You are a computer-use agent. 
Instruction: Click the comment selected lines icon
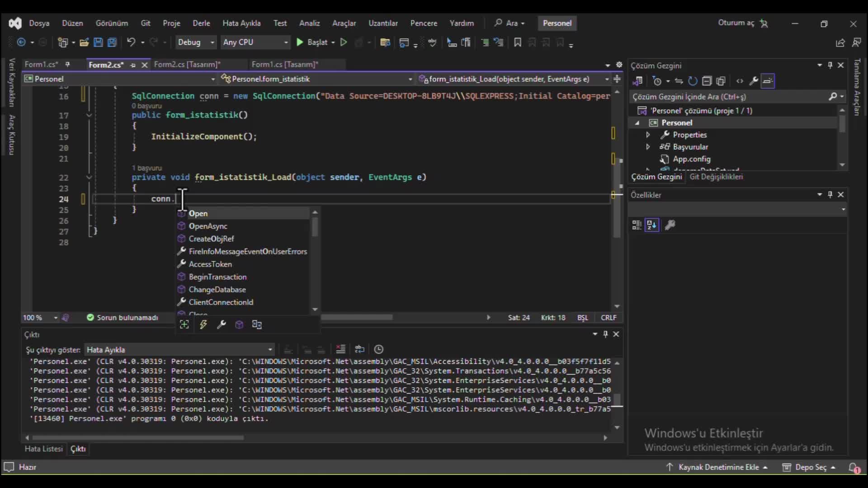(x=485, y=42)
